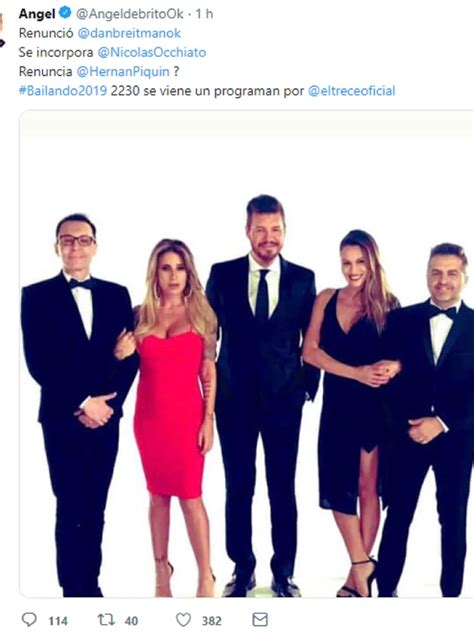
Task: Open the #Bailando2019 hashtag
Action: (63, 91)
